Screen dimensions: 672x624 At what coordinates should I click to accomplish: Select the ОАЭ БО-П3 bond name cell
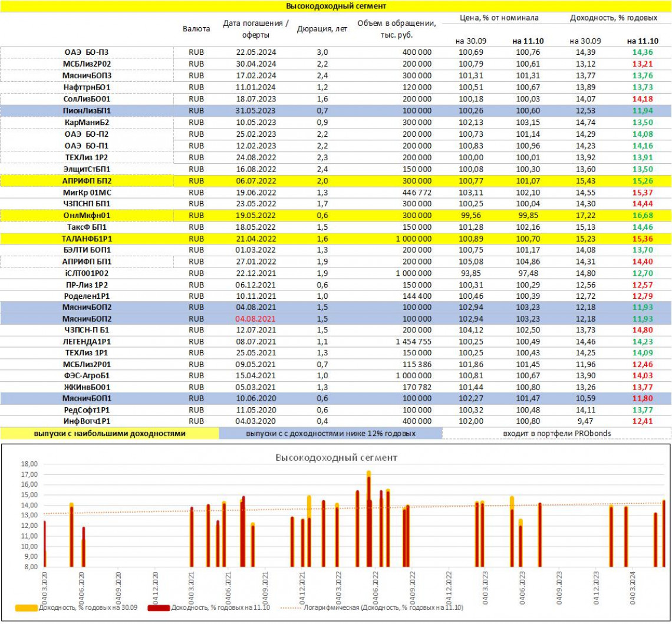tap(87, 52)
